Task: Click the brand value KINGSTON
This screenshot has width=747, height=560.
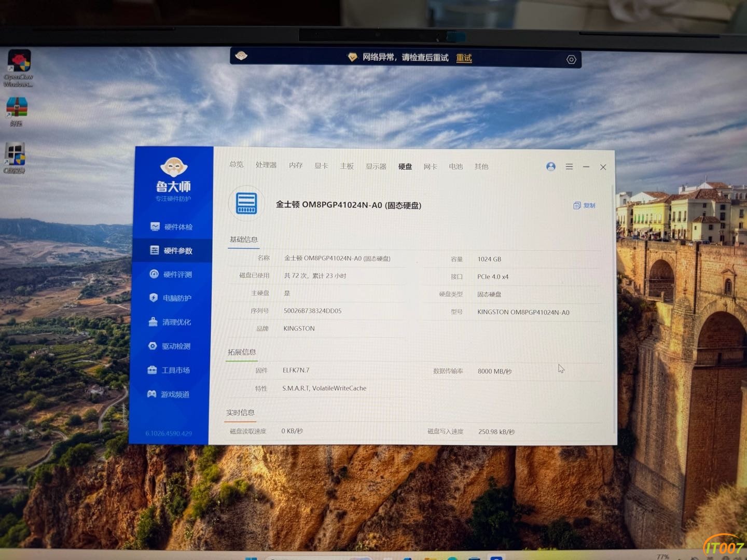Action: (x=299, y=328)
